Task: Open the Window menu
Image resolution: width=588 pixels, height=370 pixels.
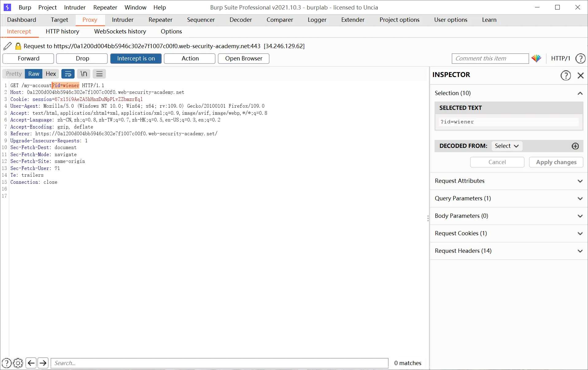Action: [x=135, y=7]
